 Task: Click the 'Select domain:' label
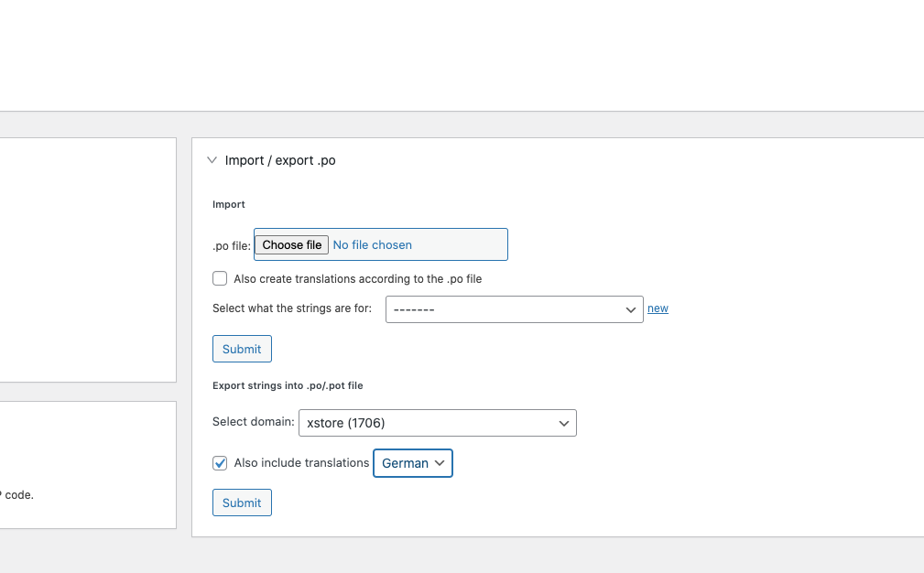pos(254,422)
